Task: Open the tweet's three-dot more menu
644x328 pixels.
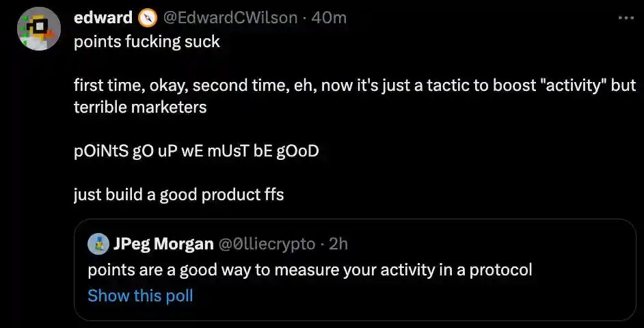Action: point(626,18)
